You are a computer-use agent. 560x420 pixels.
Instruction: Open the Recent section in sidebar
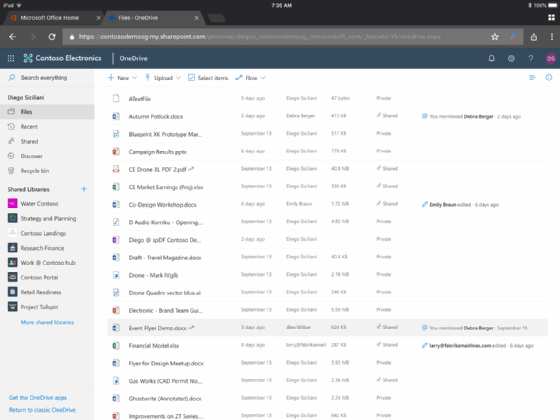(29, 126)
